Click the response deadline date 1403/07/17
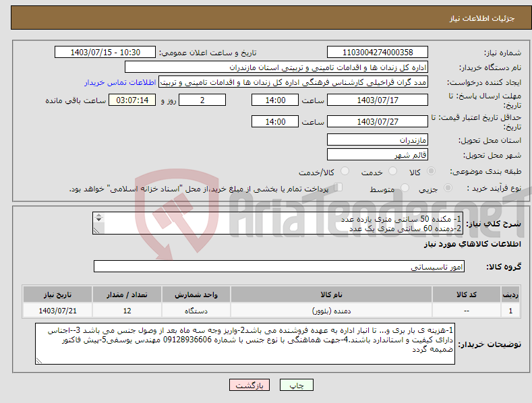 click(x=378, y=100)
